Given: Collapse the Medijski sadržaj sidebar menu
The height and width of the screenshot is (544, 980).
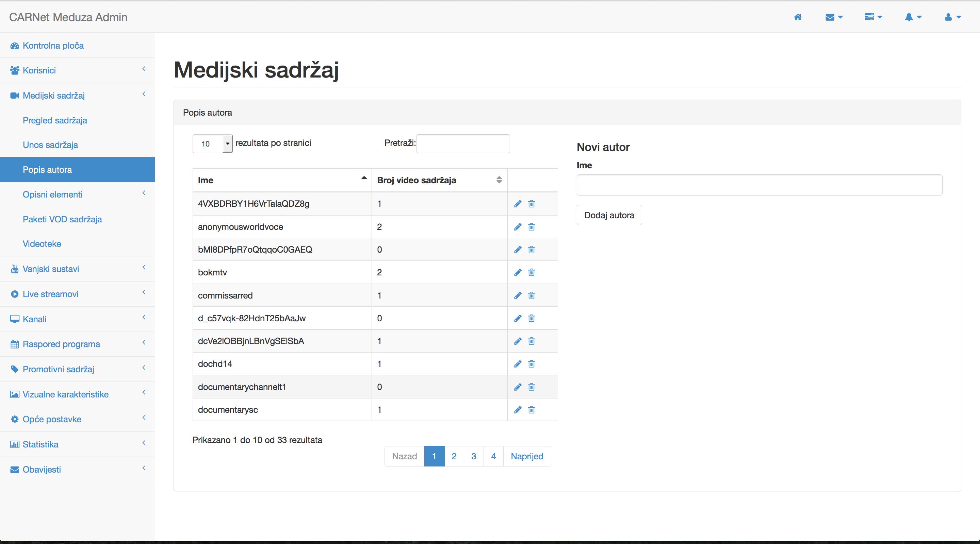Looking at the screenshot, I should (77, 96).
